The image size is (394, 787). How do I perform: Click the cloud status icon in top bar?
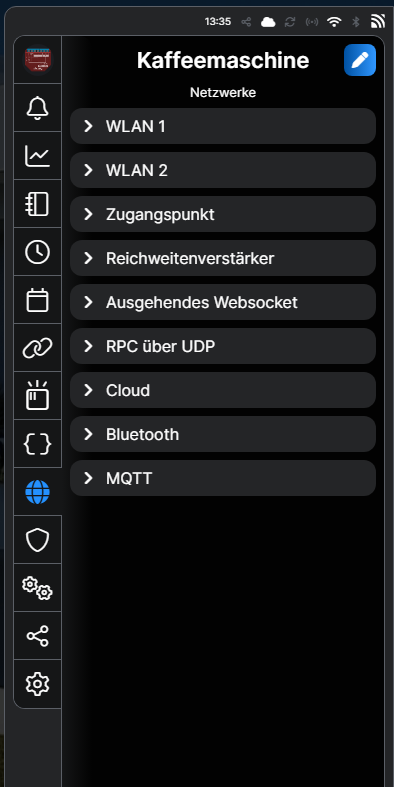coord(268,22)
